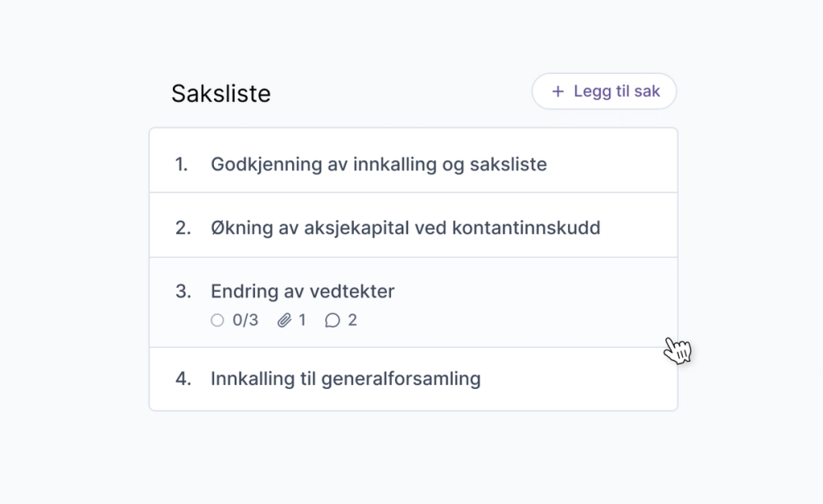The height and width of the screenshot is (504, 823).
Task: Click the word kontantinnskudd in item two
Action: coord(526,228)
